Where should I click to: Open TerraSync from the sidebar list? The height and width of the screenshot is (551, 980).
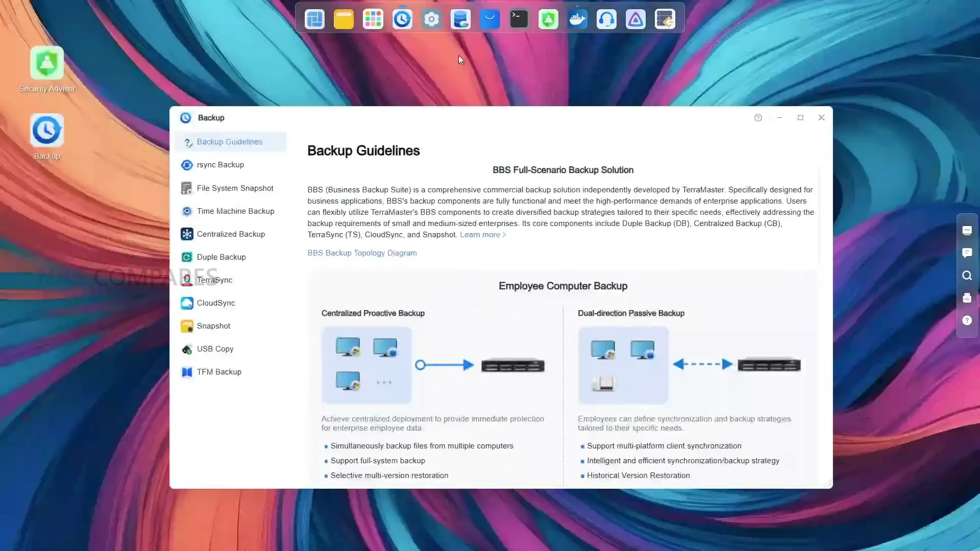(x=214, y=280)
